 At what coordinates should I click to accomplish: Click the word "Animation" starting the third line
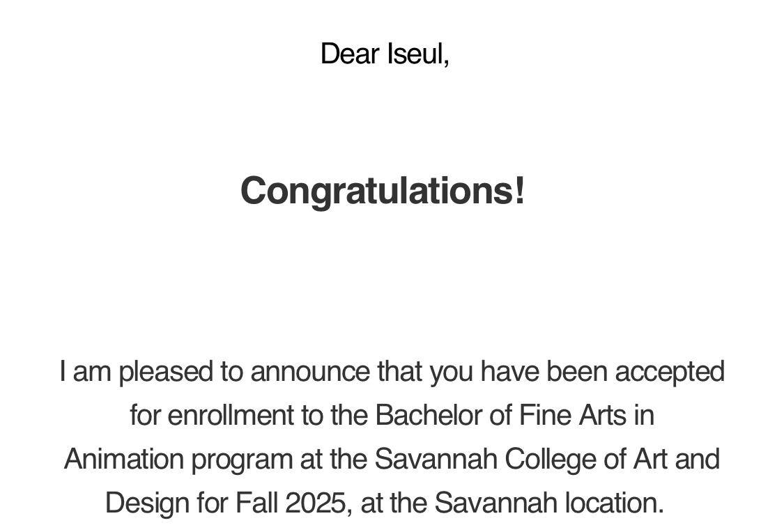click(x=124, y=459)
